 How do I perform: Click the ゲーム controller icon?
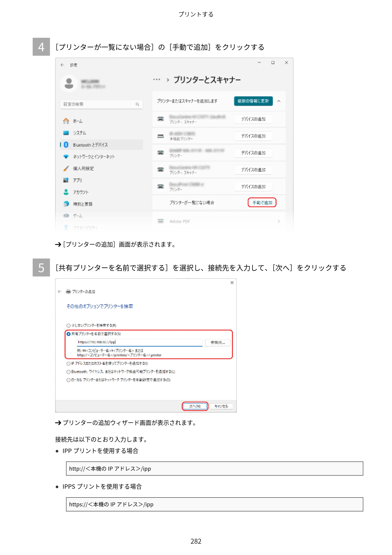[x=66, y=215]
